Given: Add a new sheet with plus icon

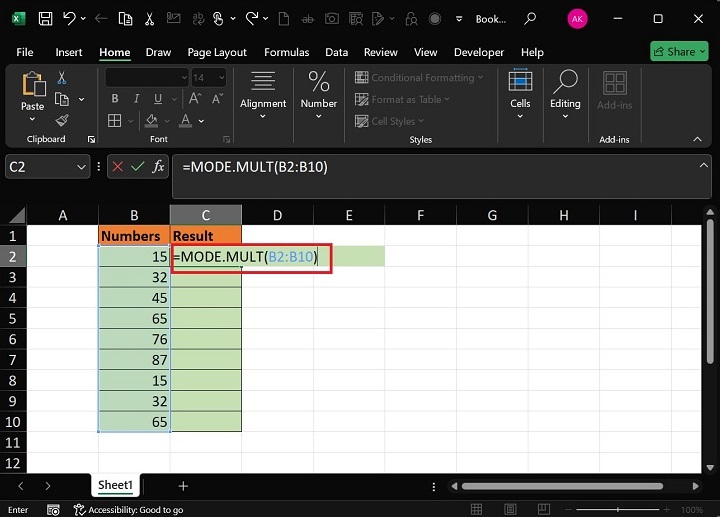Looking at the screenshot, I should coord(183,486).
